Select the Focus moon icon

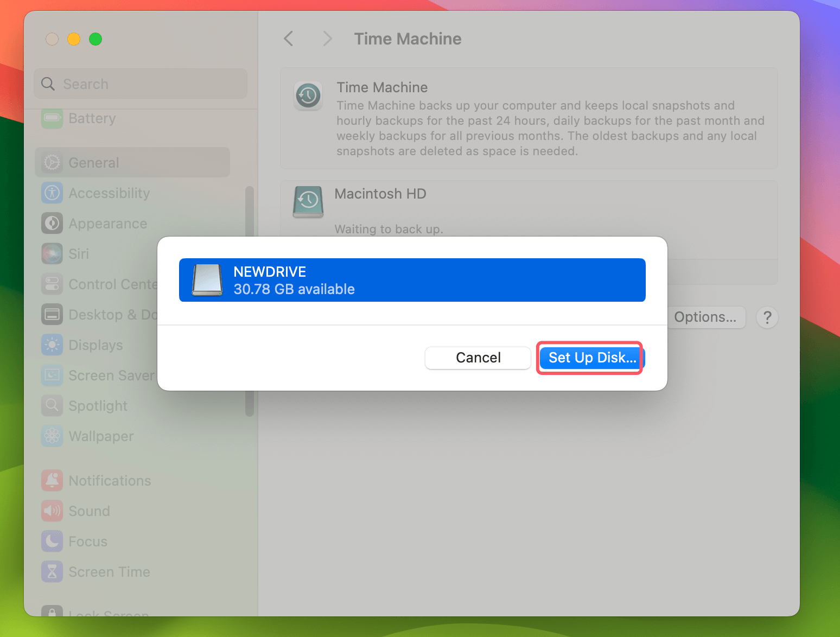point(52,541)
